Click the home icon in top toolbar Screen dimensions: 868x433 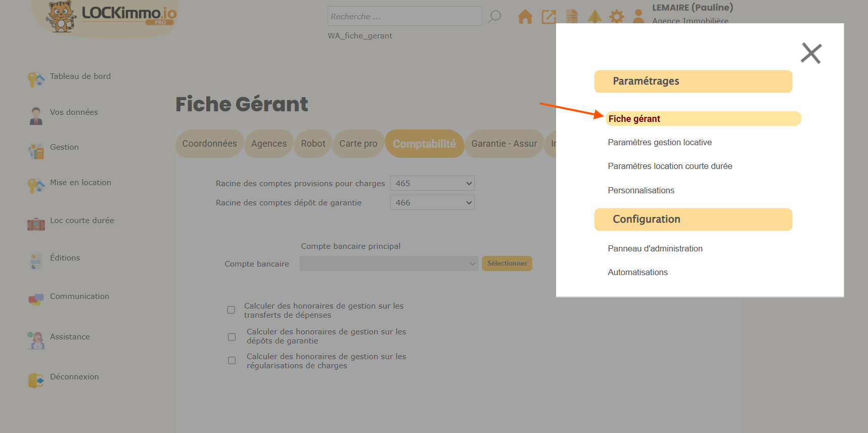[525, 17]
